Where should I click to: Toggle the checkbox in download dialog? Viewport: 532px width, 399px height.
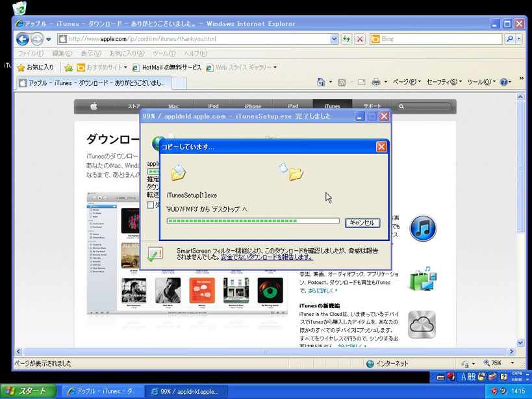coord(150,205)
